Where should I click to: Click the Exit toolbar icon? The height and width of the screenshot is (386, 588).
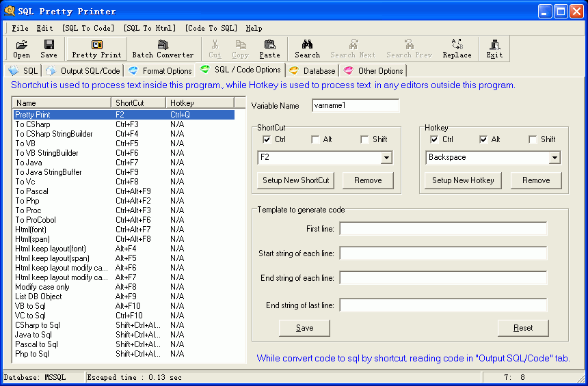494,49
